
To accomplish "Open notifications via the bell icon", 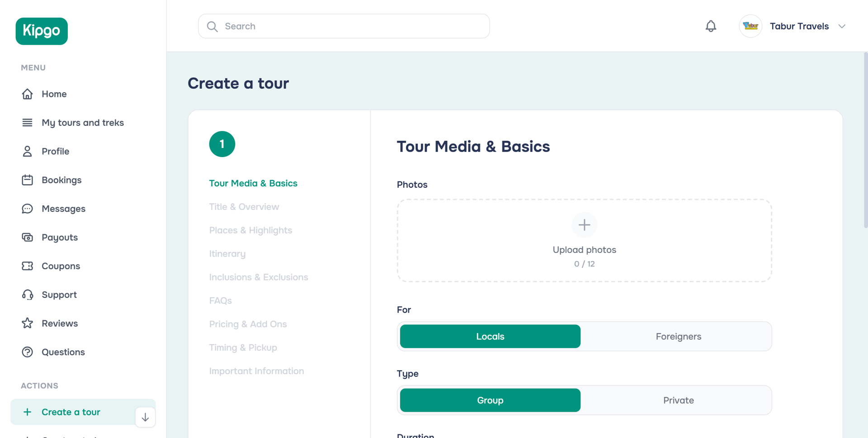I will [x=710, y=26].
